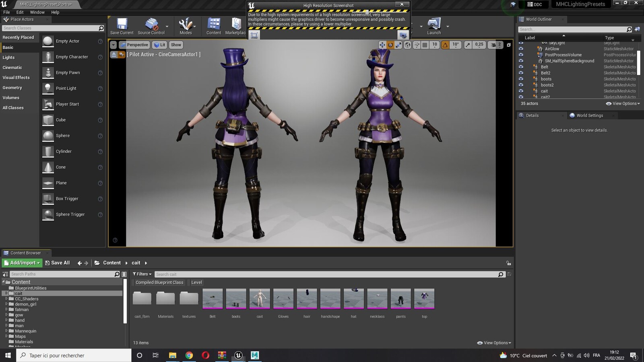Screen dimensions: 644x362
Task: Click the Content toolbar icon
Action: 214,24
